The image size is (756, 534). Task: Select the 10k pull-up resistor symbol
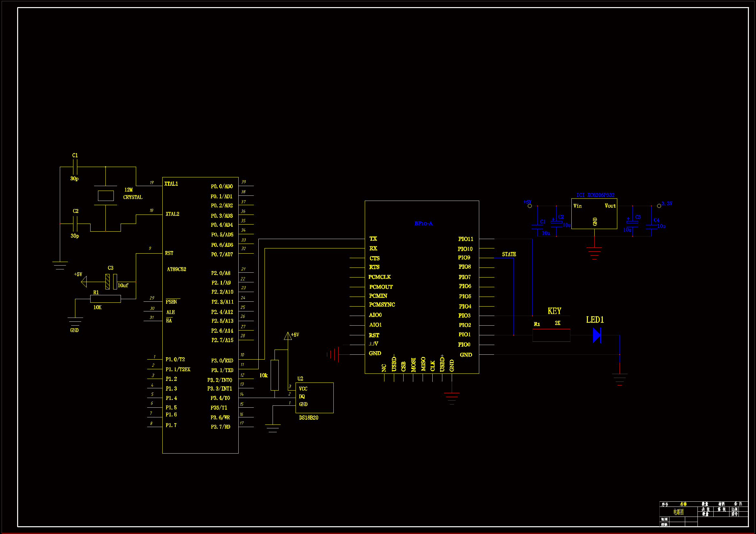pyautogui.click(x=275, y=375)
